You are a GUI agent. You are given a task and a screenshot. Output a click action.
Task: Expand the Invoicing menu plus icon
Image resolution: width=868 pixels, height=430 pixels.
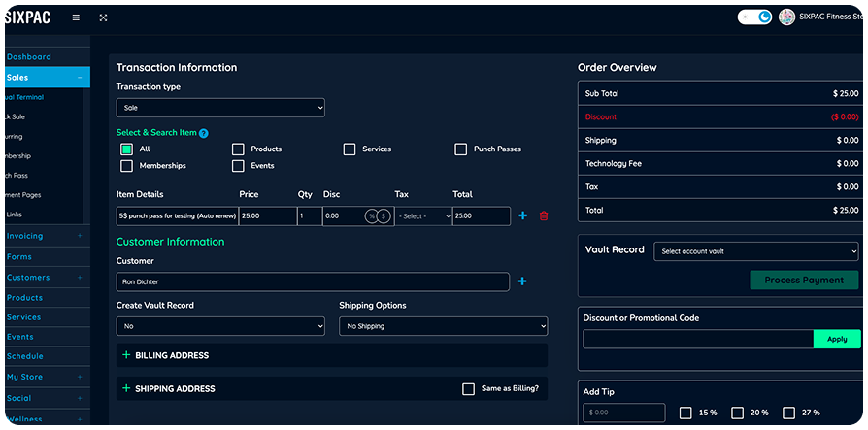coord(80,236)
